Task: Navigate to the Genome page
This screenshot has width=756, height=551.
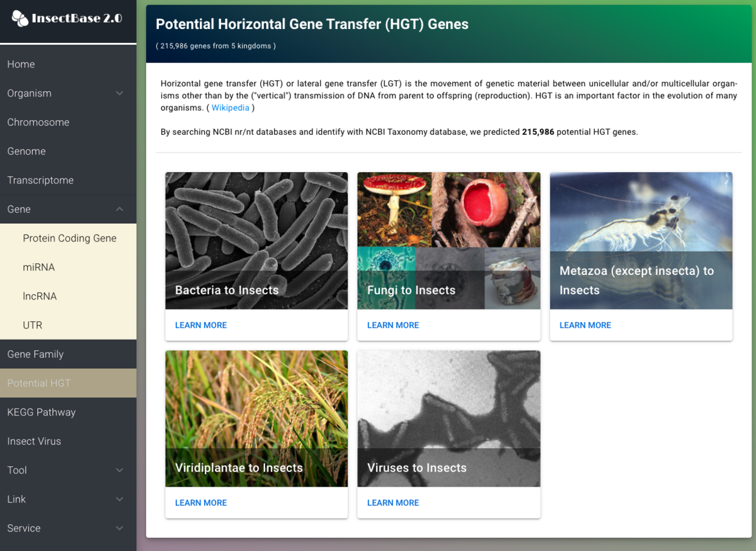Action: 26,151
